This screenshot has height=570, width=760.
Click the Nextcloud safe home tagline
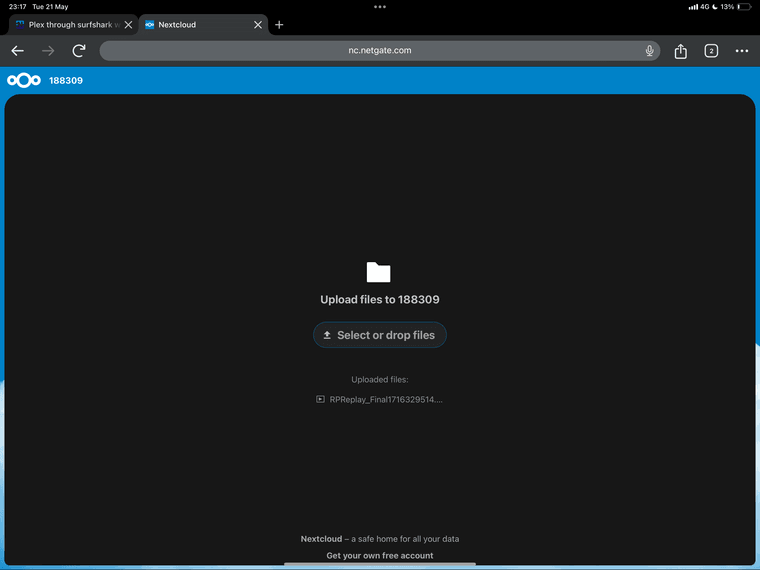pyautogui.click(x=380, y=539)
